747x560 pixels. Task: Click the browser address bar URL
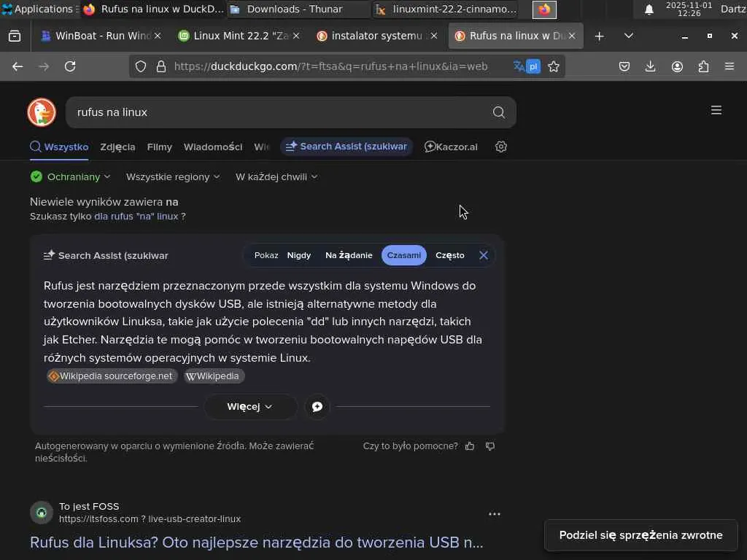click(x=330, y=66)
